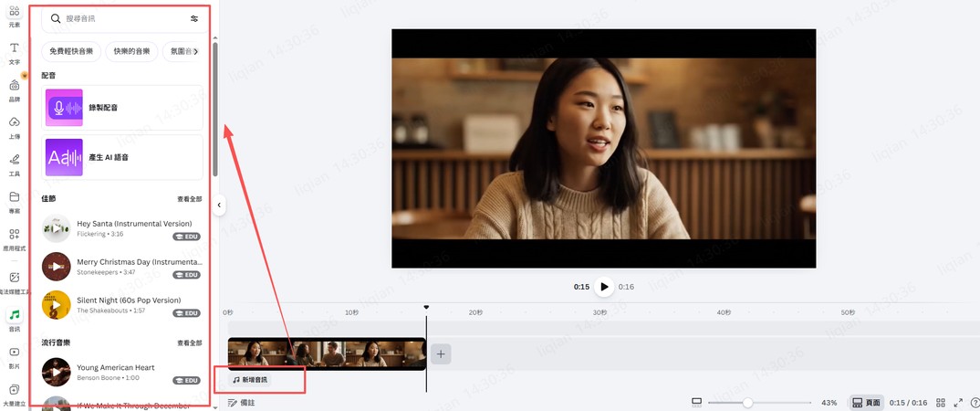Play the video with the play button
The height and width of the screenshot is (411, 980).
tap(604, 287)
